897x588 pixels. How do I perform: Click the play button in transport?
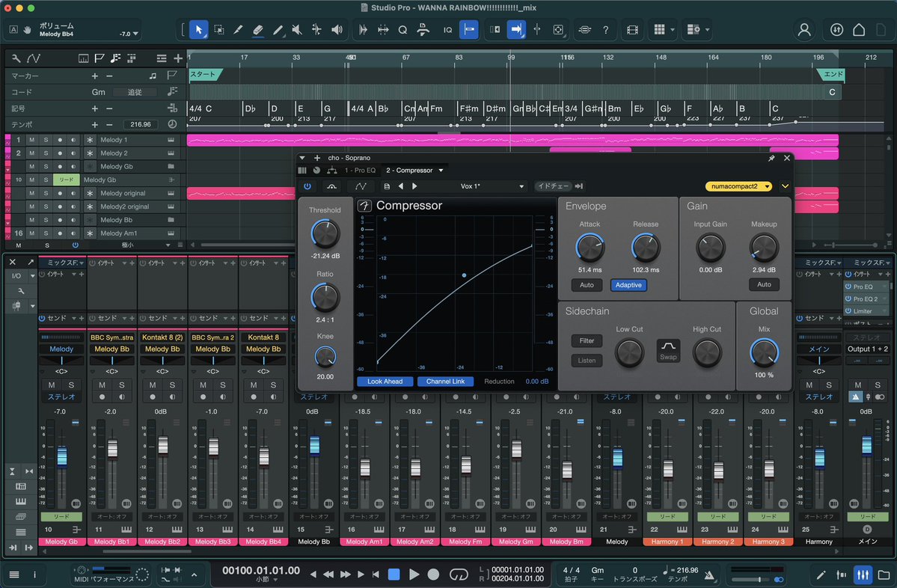(x=414, y=575)
